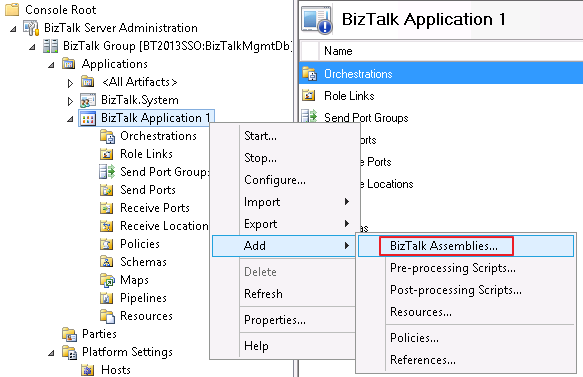The image size is (583, 377).
Task: Click the Send Port Groups tree icon
Action: pyautogui.click(x=107, y=172)
